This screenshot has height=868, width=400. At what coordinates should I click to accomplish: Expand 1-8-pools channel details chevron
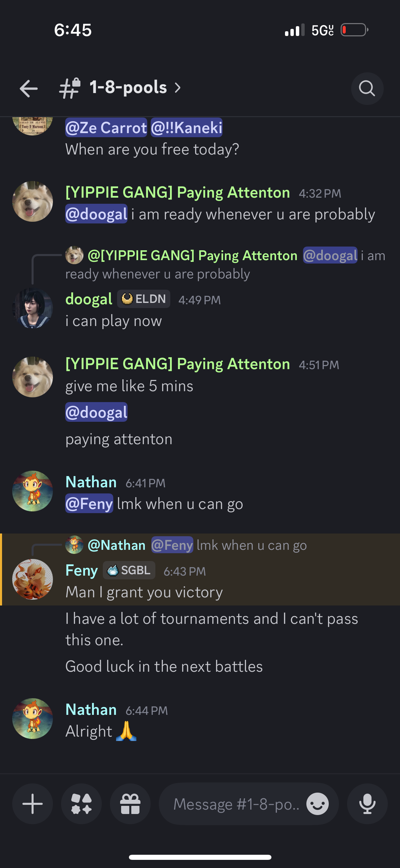click(178, 88)
